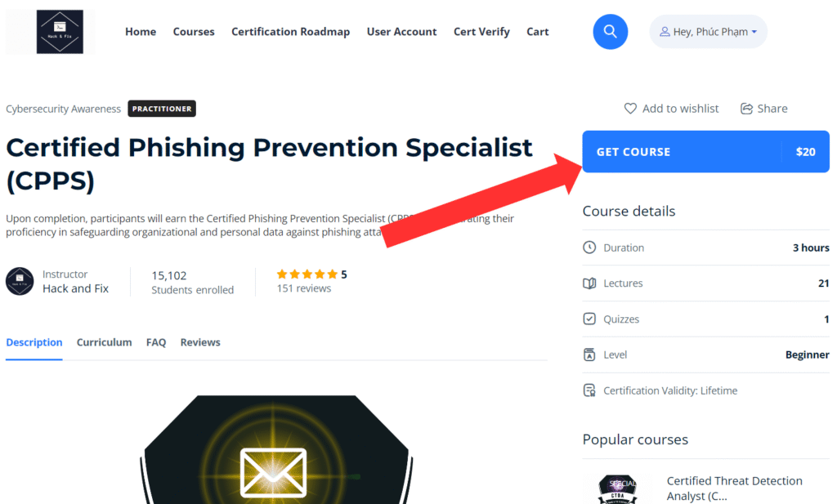Go to Certification Roadmap in navigation
The width and height of the screenshot is (837, 504).
coord(290,32)
